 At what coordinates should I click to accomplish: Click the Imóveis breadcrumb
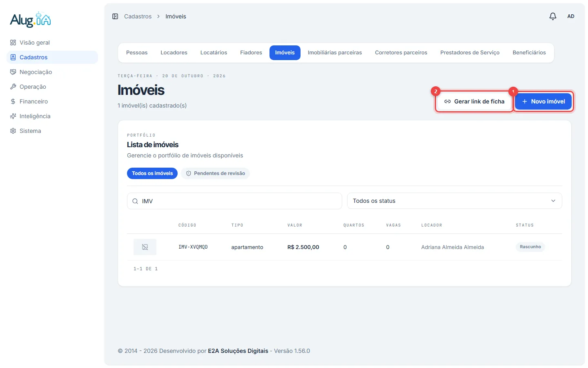(176, 16)
